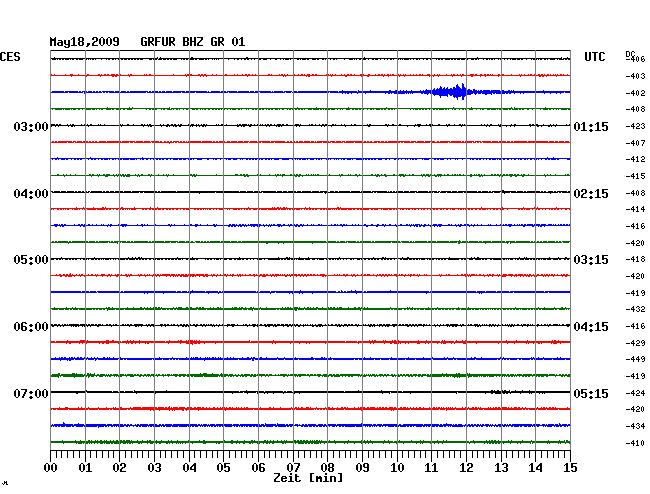Select the 05:00 local time label
Screen dimensions: 650x494
[x=31, y=260]
